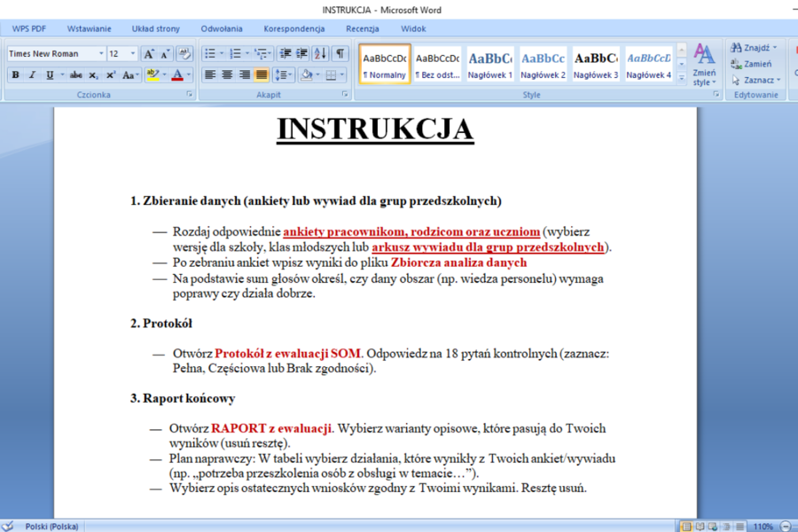Open the Style pane launcher

716,94
